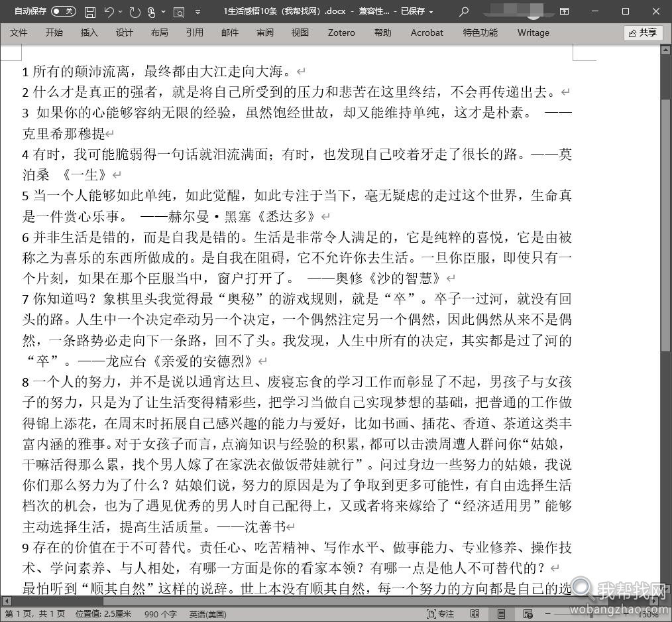The width and height of the screenshot is (672, 622).
Task: Click the word 克里希那穆提 in paragraph 3
Action: (64, 133)
